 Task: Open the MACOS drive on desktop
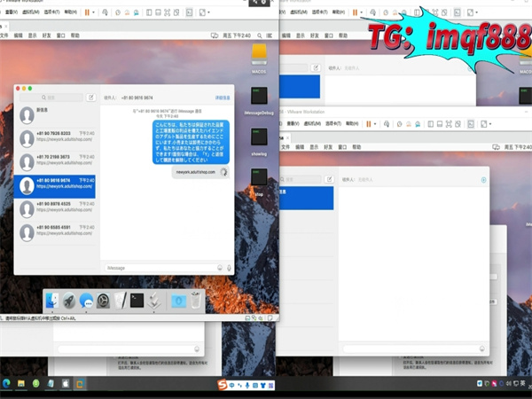[x=260, y=52]
